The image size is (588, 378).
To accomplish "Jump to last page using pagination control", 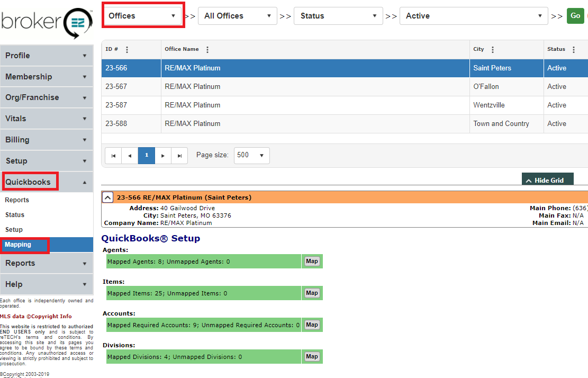I will pyautogui.click(x=179, y=155).
